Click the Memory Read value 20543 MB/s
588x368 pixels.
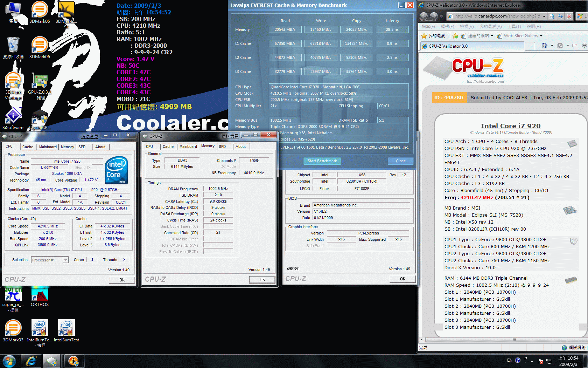[x=285, y=29]
